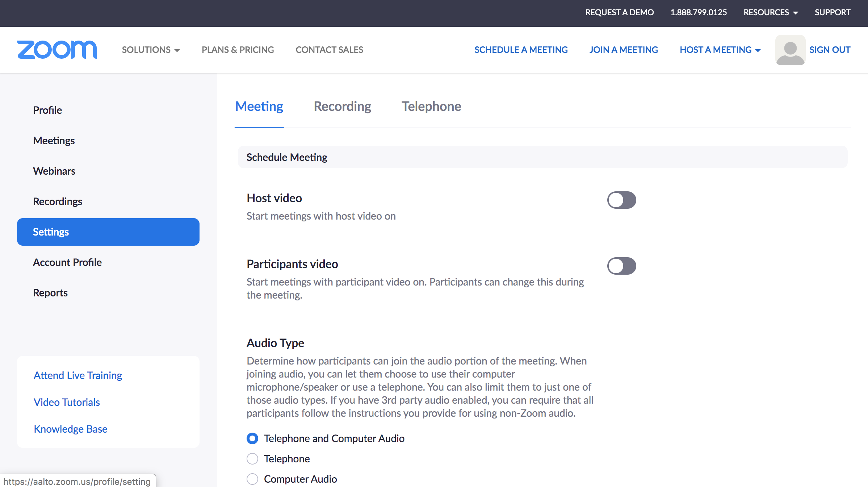This screenshot has width=868, height=487.
Task: Click the Sign Out link
Action: point(830,50)
